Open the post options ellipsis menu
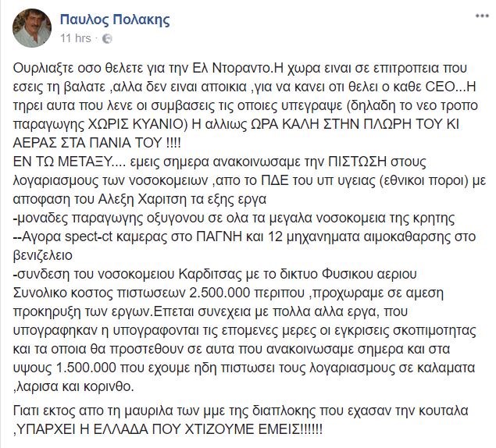This screenshot has height=448, width=496. pos(477,16)
